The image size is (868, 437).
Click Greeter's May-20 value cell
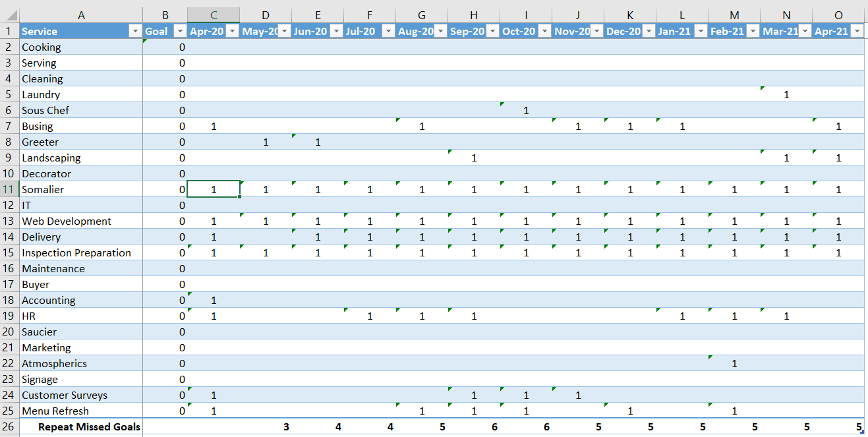pyautogui.click(x=266, y=142)
